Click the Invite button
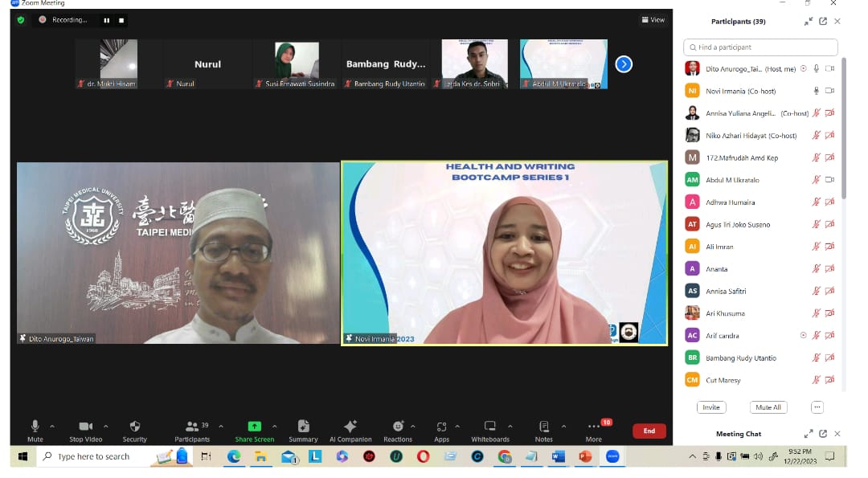Screen dimensions: 868x478 [x=711, y=407]
